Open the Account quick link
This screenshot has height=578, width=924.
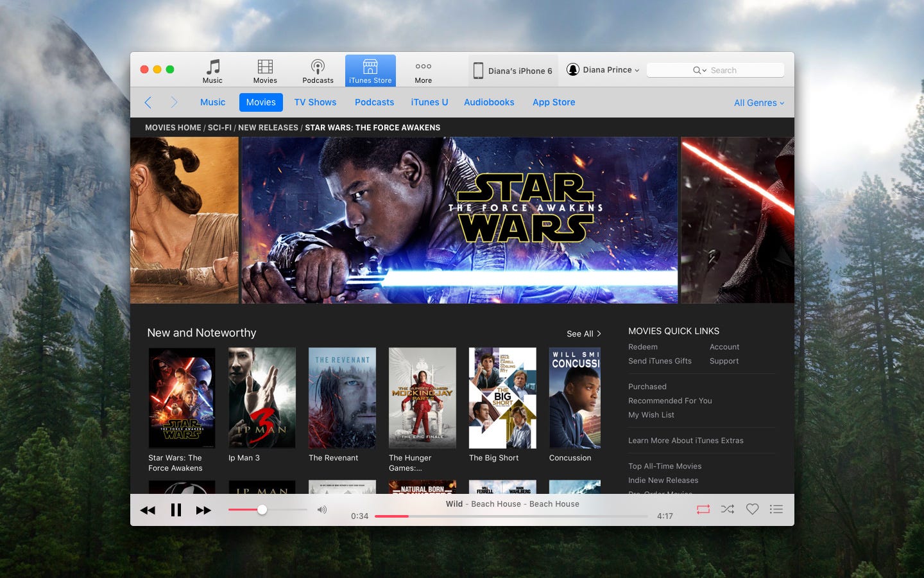click(724, 347)
